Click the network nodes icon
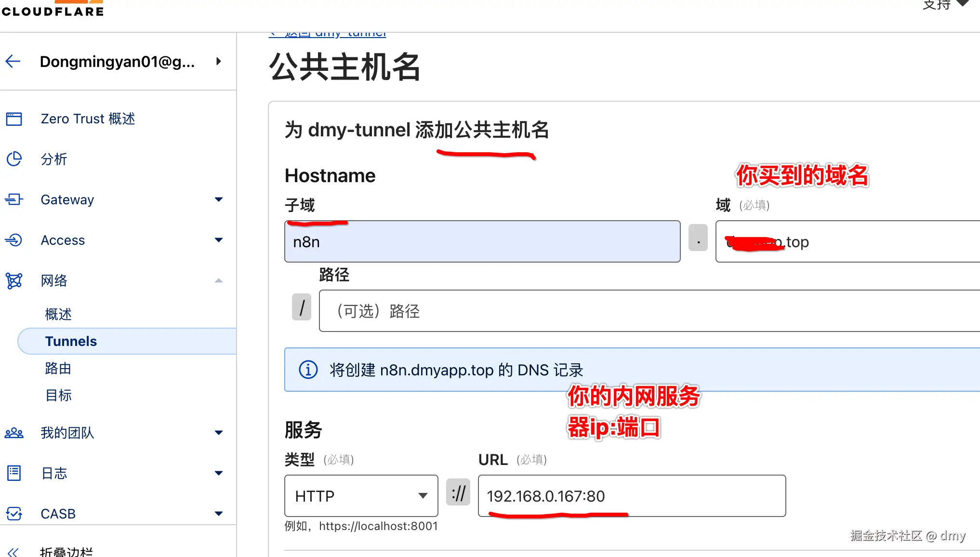980x557 pixels. click(x=14, y=280)
